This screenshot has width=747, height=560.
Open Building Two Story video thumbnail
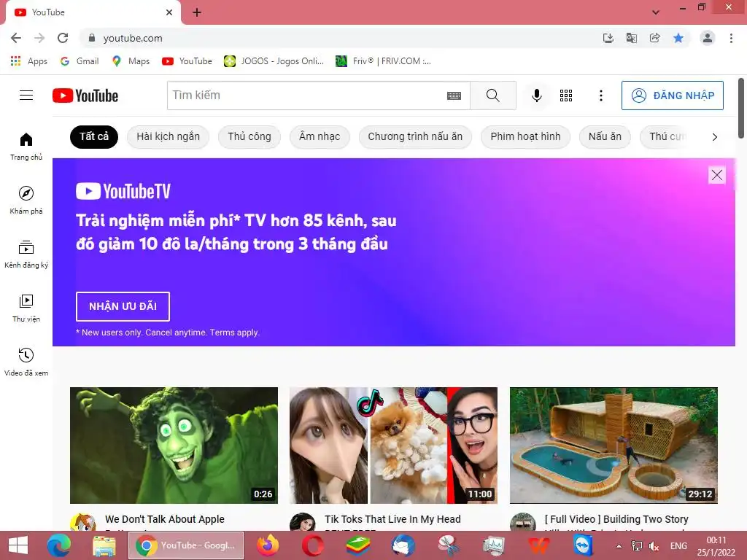(614, 446)
